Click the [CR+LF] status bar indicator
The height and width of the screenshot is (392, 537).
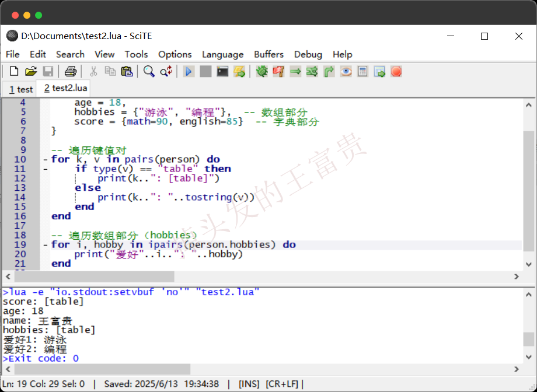pos(282,384)
